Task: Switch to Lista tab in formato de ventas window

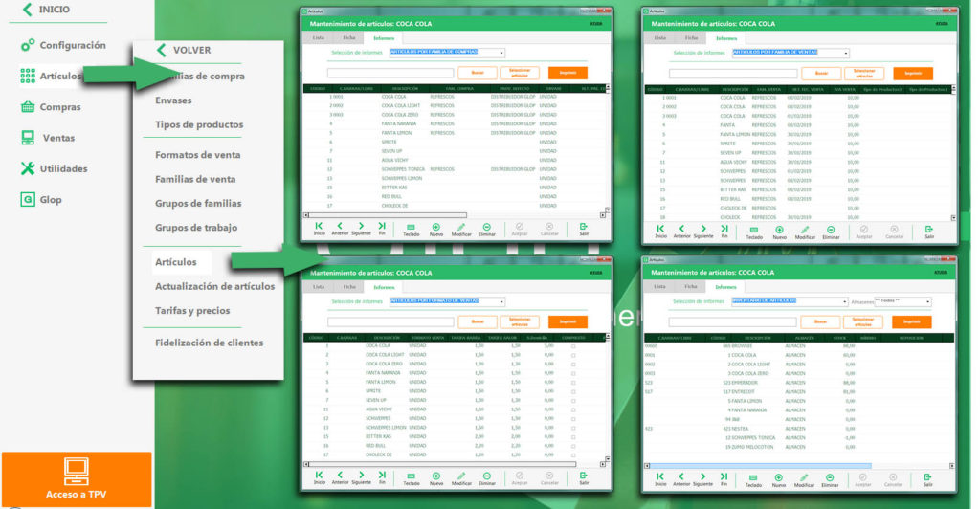Action: click(x=318, y=287)
